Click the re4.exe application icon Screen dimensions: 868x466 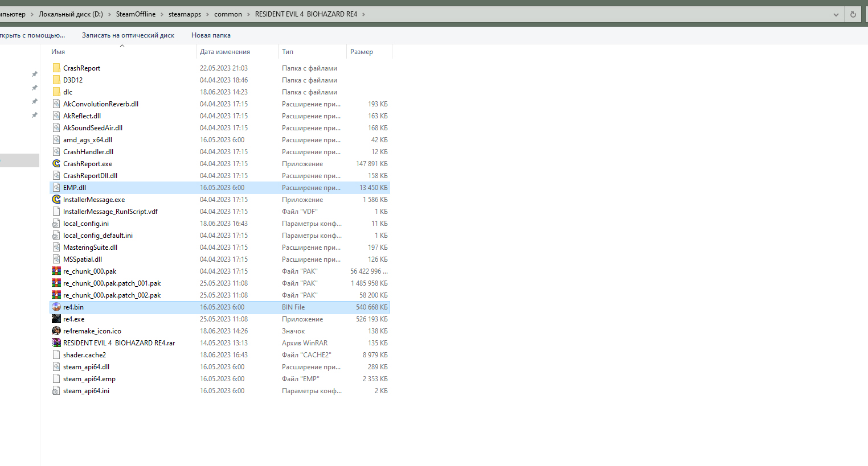(x=56, y=319)
